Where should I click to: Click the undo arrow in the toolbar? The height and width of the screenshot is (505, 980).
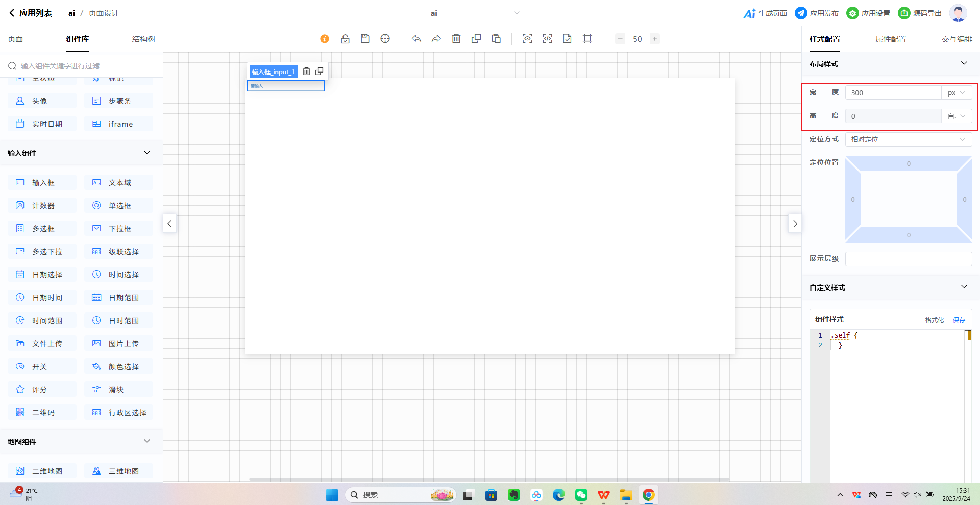click(x=416, y=39)
